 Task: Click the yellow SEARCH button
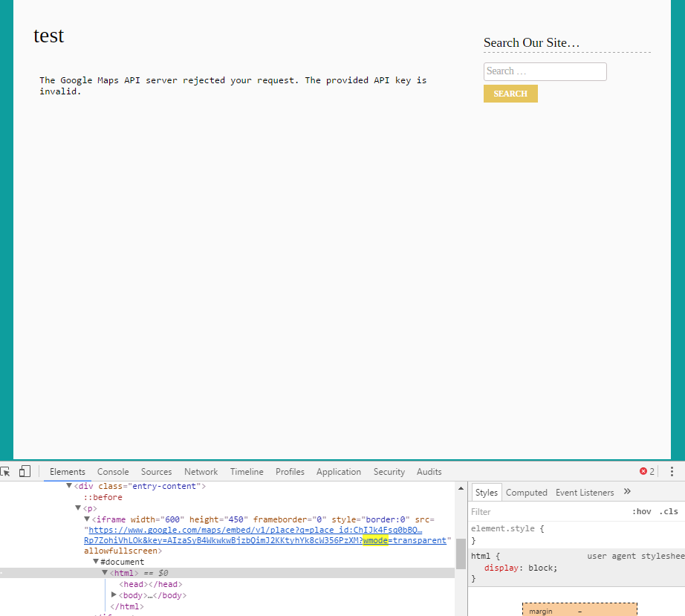click(510, 94)
